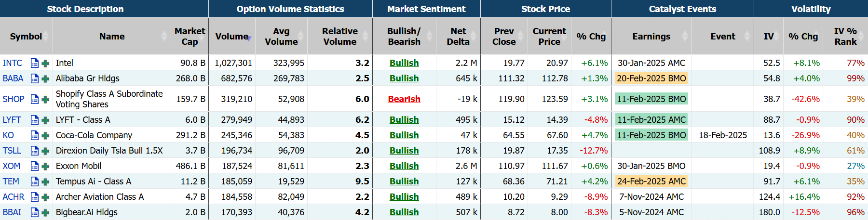Click the green plus icon next to BBAI
This screenshot has width=868, height=220.
[45, 212]
